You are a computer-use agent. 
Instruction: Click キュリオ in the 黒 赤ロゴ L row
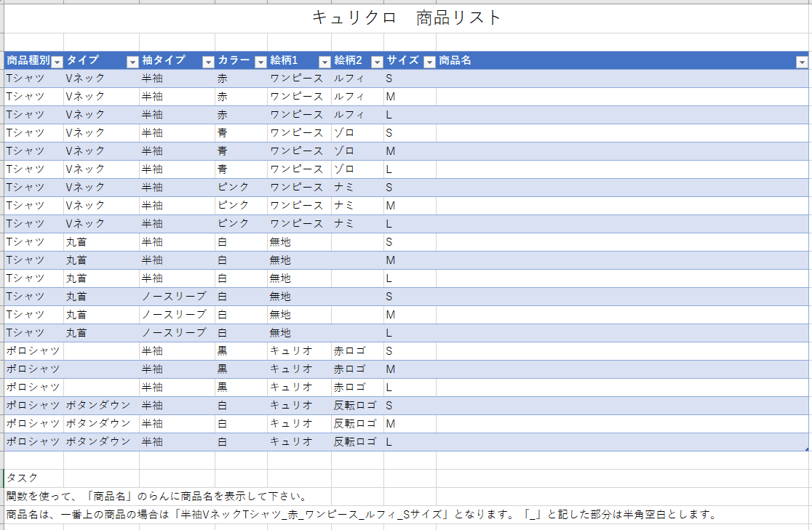pos(291,388)
